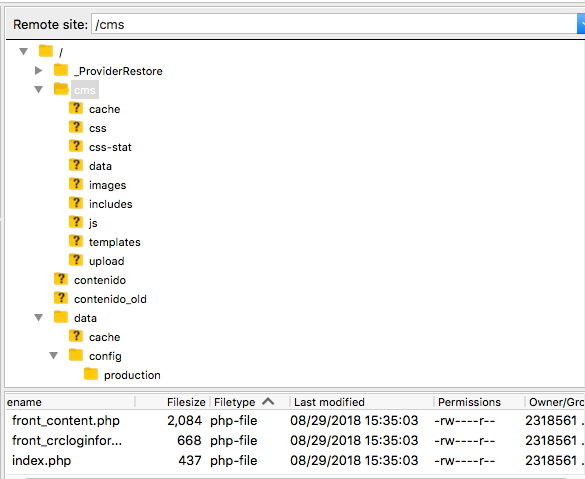This screenshot has height=479, width=585.
Task: Expand the _ProviderRestore folder tree
Action: (38, 70)
